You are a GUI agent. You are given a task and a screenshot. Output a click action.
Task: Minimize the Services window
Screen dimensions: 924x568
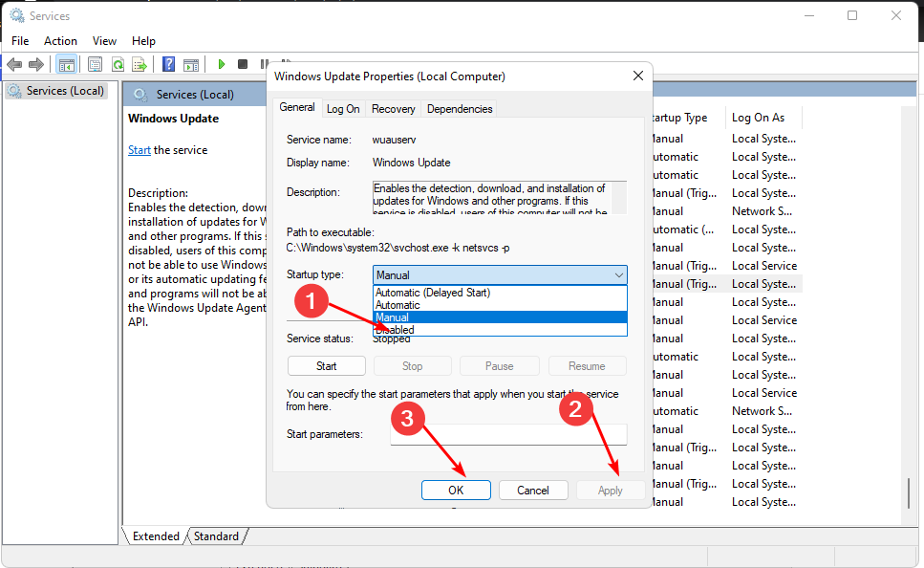tap(809, 15)
